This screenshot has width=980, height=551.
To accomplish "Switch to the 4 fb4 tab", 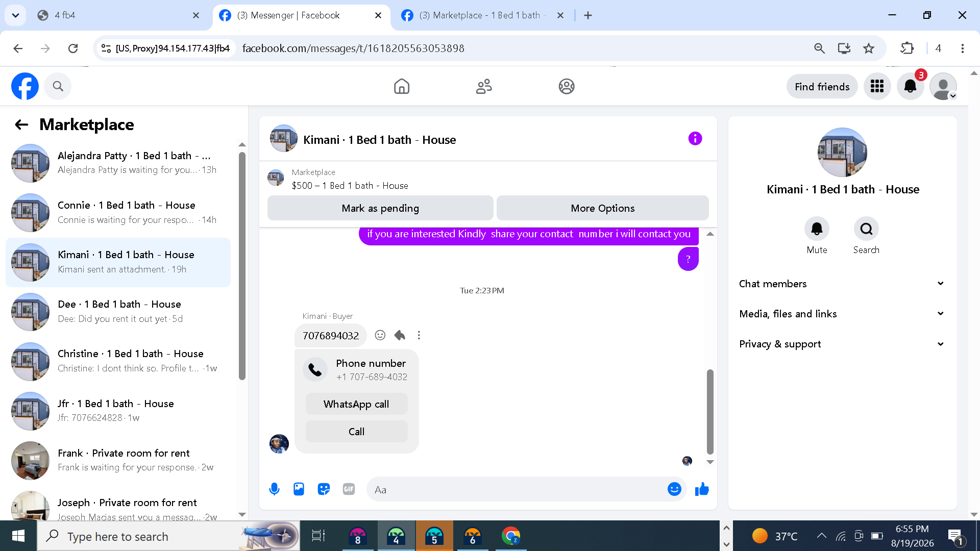I will (x=119, y=15).
